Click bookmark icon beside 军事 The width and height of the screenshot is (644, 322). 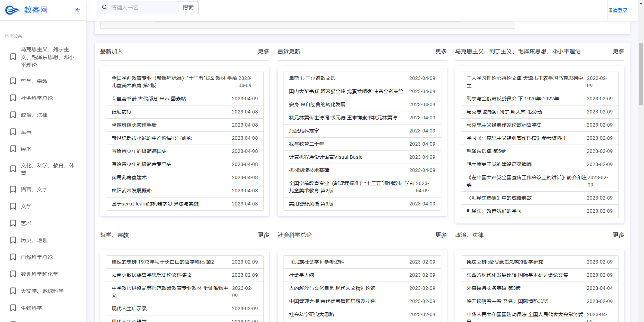tap(13, 132)
